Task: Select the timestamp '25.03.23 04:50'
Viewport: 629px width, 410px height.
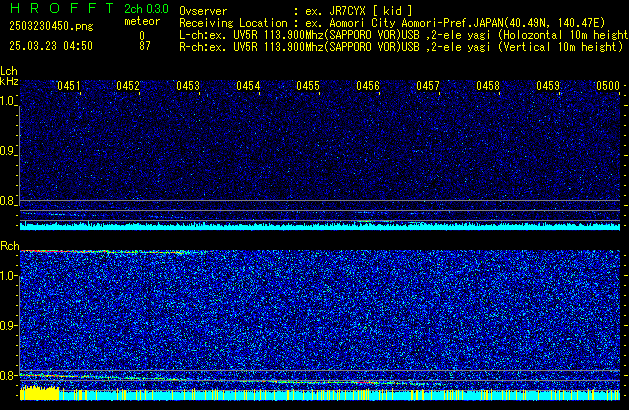Action: coord(51,46)
